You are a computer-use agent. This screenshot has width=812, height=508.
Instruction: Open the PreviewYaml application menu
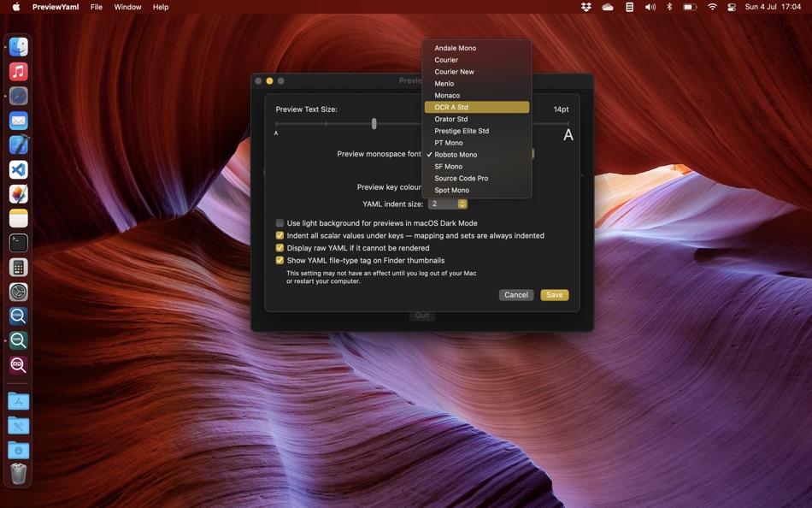tap(56, 7)
